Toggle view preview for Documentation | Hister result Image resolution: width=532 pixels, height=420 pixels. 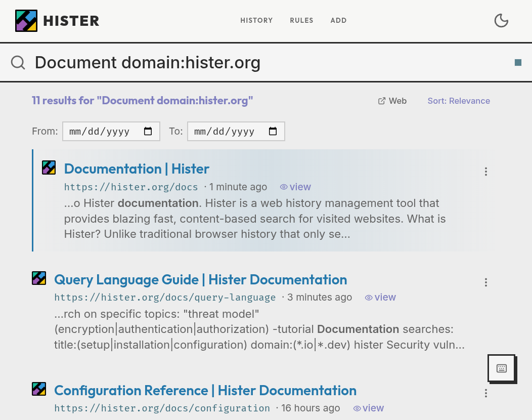pyautogui.click(x=295, y=187)
